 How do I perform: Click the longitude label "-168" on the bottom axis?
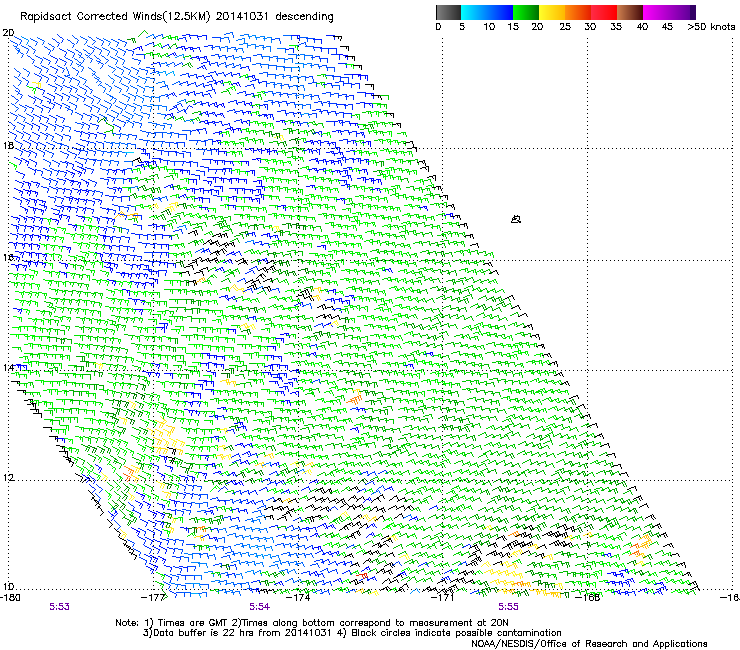pos(588,597)
